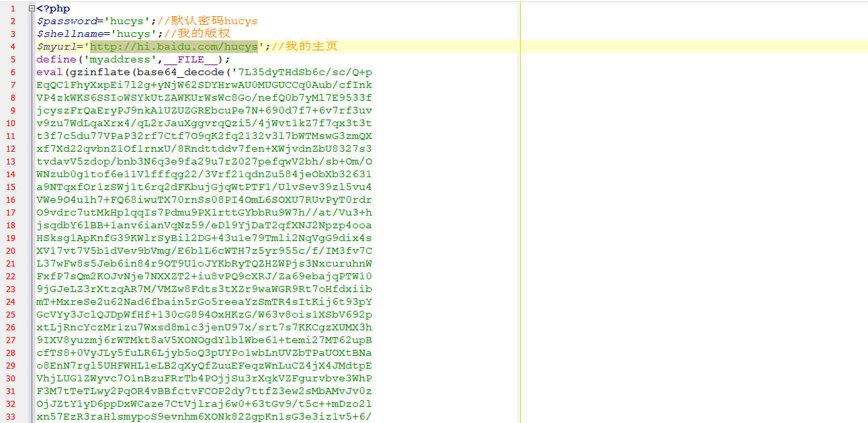Click code line beginning cfTS8+0VyJLy5fuLR6
Viewport: 868px width, 423px height.
204,353
